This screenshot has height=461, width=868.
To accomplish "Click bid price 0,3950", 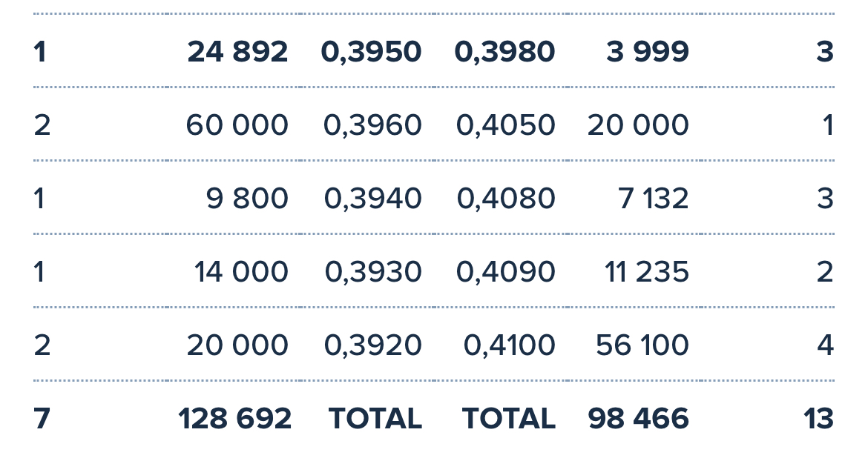I will pyautogui.click(x=372, y=52).
